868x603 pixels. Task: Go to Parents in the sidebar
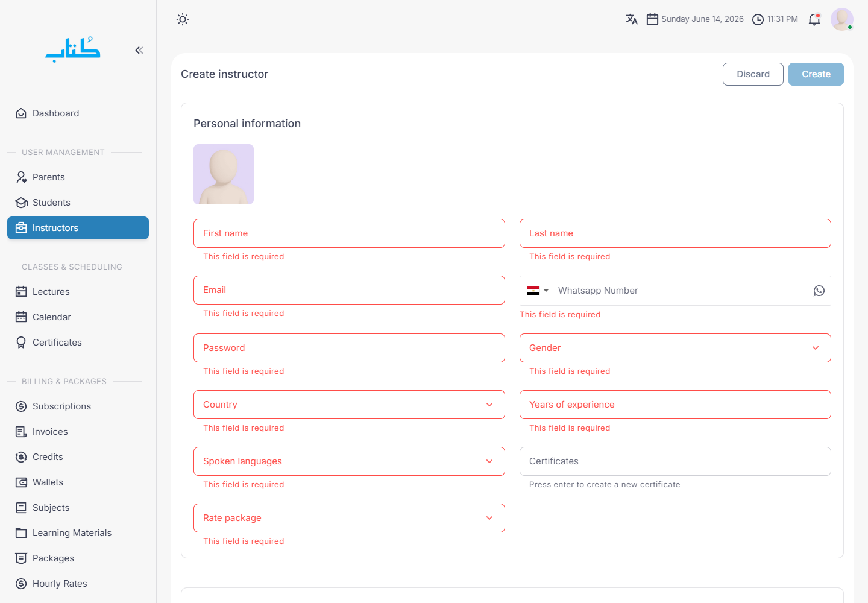78,177
